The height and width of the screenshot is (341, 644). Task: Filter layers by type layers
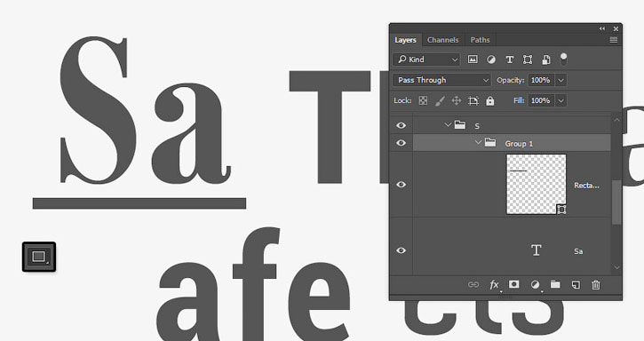509,59
